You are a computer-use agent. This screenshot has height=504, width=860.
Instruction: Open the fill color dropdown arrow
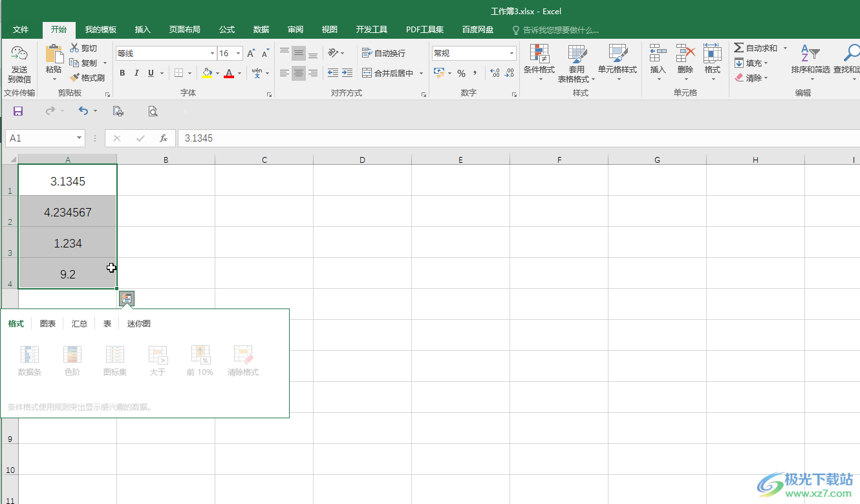(x=217, y=74)
